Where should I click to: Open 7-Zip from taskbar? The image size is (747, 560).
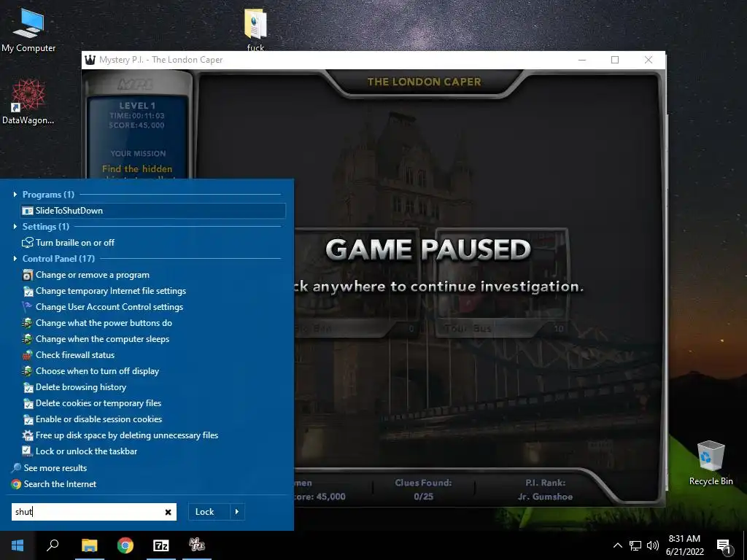coord(161,545)
